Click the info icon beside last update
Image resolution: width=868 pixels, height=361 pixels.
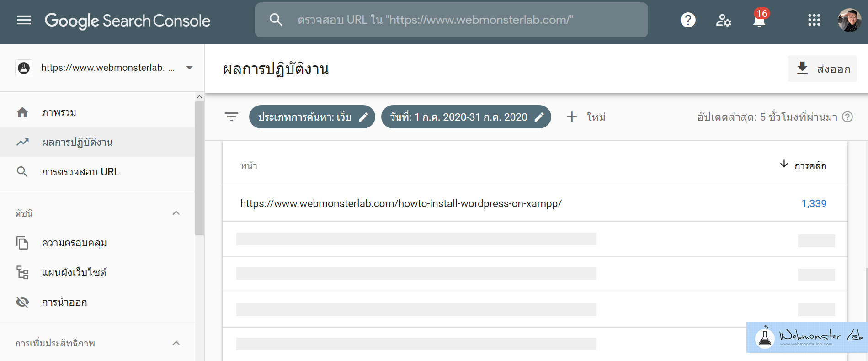[x=847, y=117]
